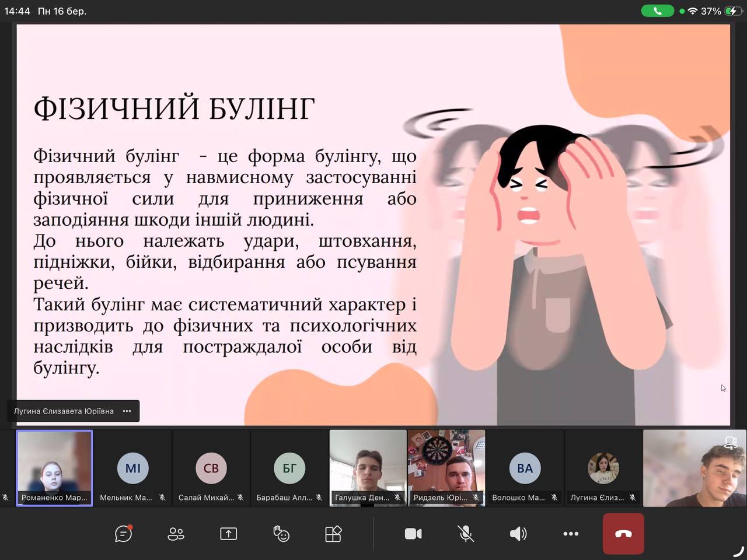
Task: Open the meeting chat
Action: click(123, 534)
